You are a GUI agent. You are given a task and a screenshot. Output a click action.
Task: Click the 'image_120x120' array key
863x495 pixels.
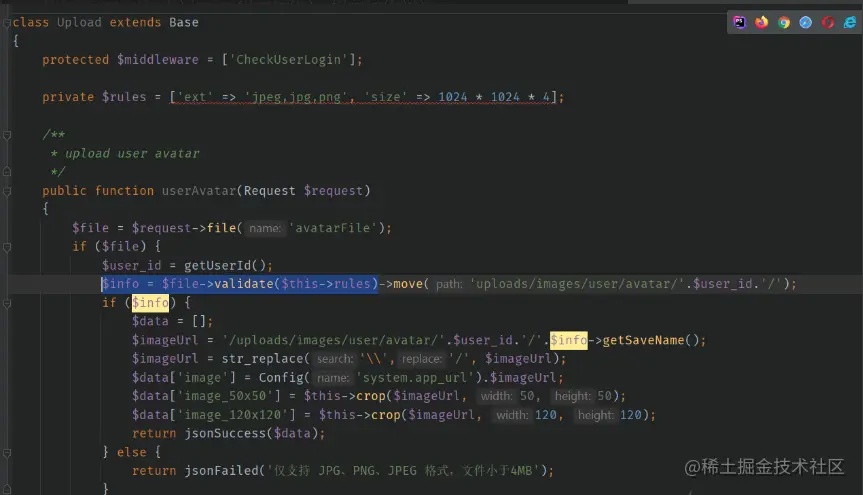(x=236, y=415)
